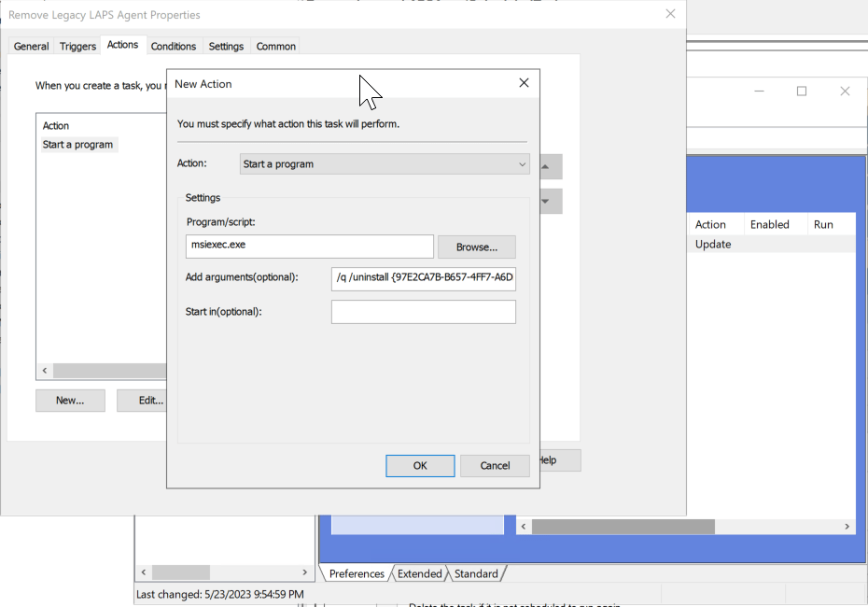Close the New Action dialog
This screenshot has height=607, width=868.
point(524,83)
